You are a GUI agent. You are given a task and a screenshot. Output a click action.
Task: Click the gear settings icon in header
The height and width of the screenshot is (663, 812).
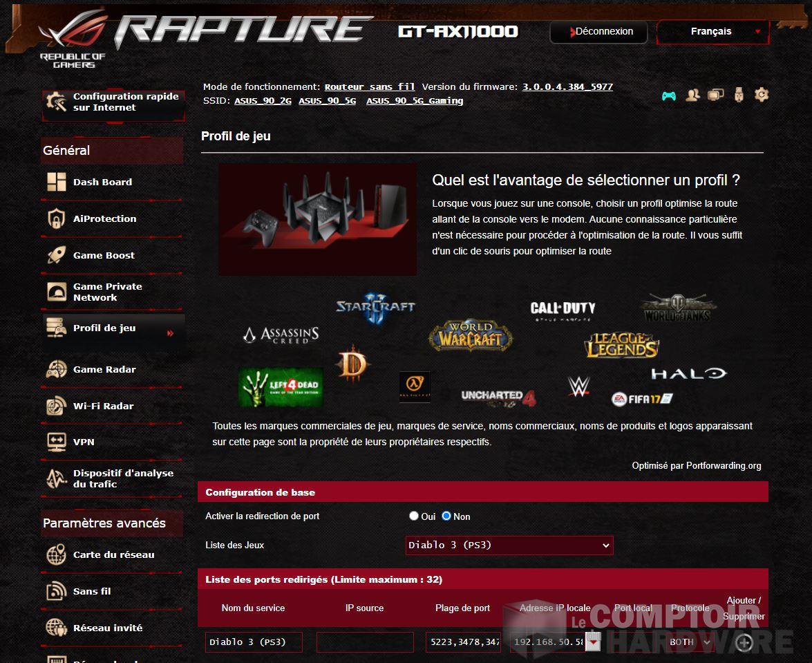point(762,95)
